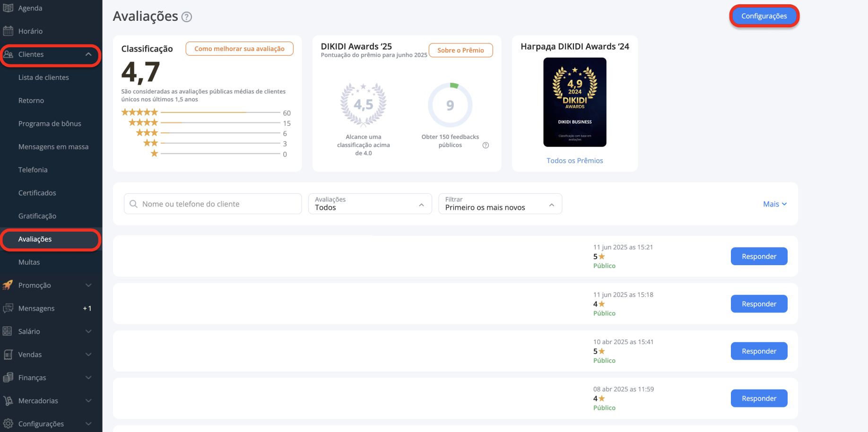868x432 pixels.
Task: Click Responder for review 11 jun 15:21
Action: coord(759,256)
